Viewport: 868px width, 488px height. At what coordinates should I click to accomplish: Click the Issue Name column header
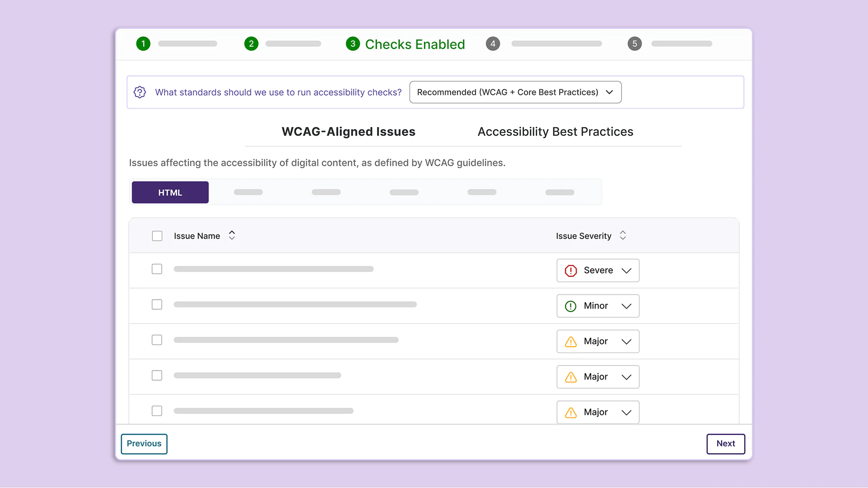pyautogui.click(x=197, y=236)
